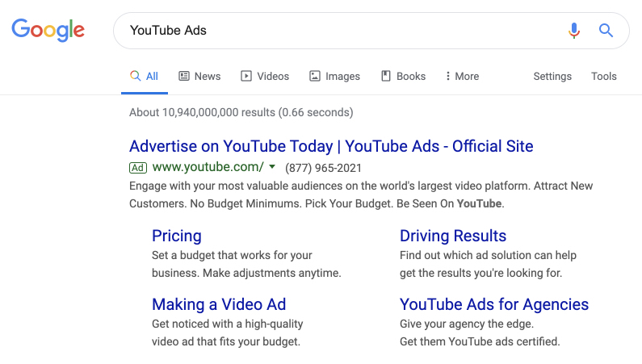
Task: Open Advertise on YouTube Today ad headline
Action: (331, 146)
